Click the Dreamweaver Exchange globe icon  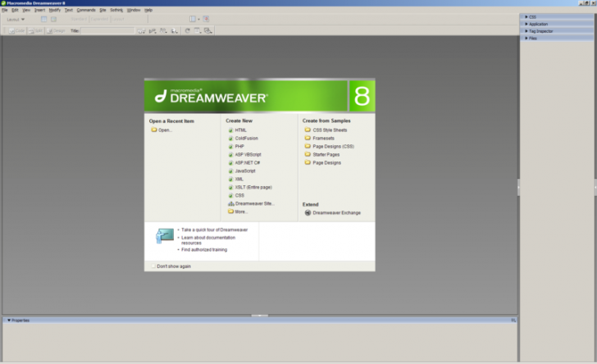(308, 212)
